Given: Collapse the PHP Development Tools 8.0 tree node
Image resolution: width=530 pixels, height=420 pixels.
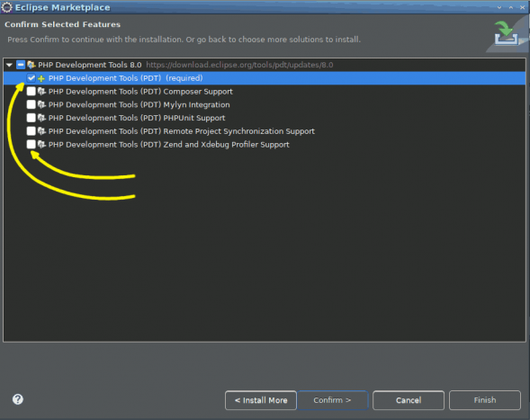Looking at the screenshot, I should point(10,65).
